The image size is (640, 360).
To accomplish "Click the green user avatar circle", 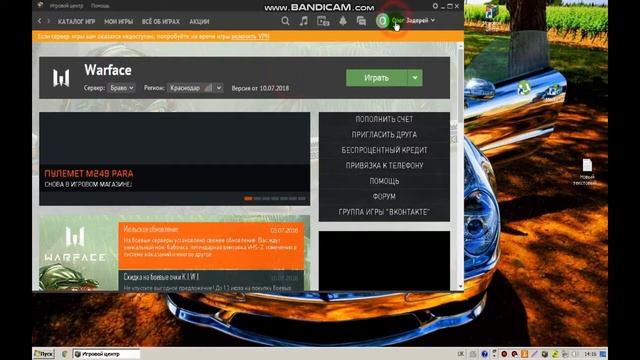I will click(x=382, y=20).
